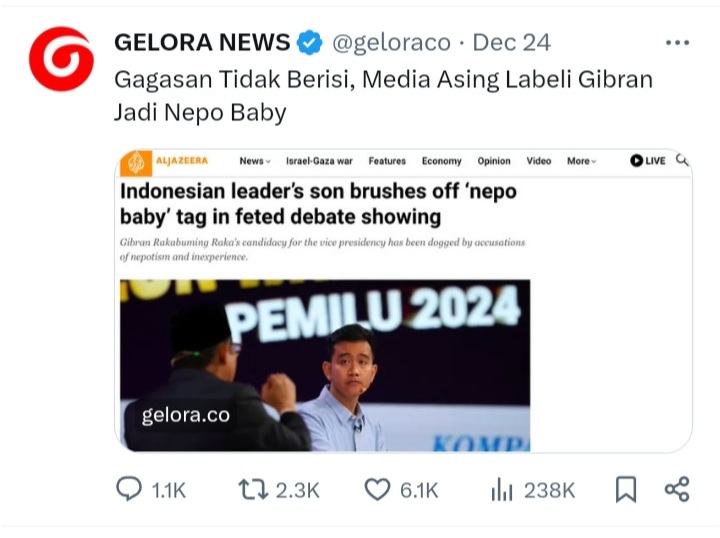Open the @geloraco handle link
This screenshot has height=538, width=720.
pos(391,43)
